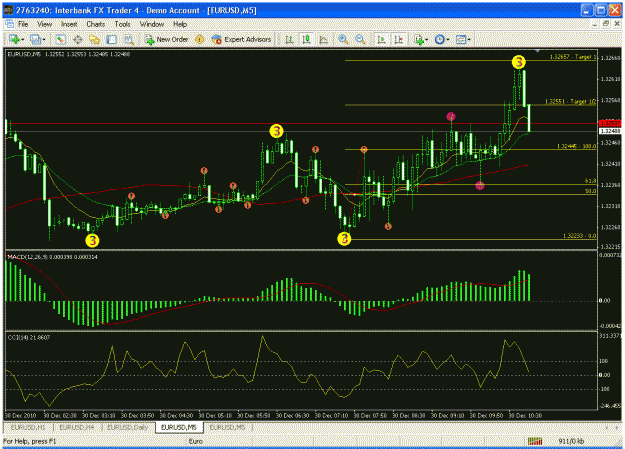Image resolution: width=625 pixels, height=449 pixels.
Task: Open a new chart via toolbar icon
Action: click(14, 39)
